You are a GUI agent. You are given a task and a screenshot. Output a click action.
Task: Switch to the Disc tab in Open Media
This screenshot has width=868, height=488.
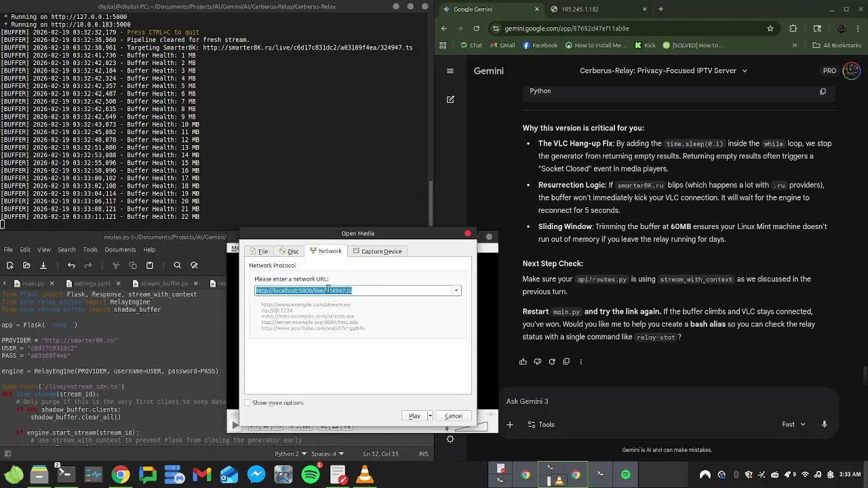point(289,251)
